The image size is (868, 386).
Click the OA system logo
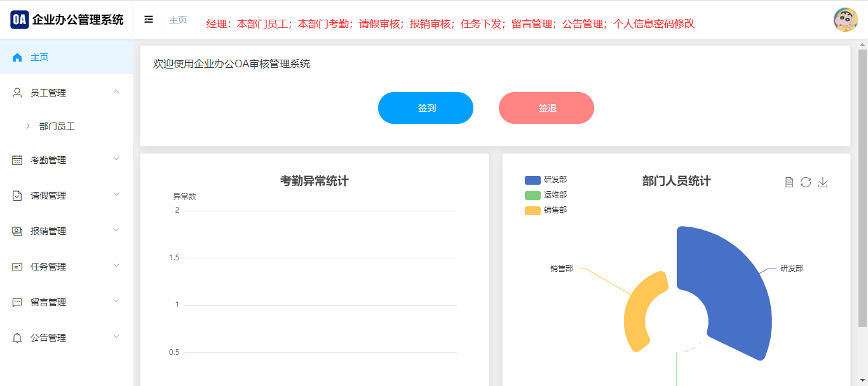[x=20, y=20]
